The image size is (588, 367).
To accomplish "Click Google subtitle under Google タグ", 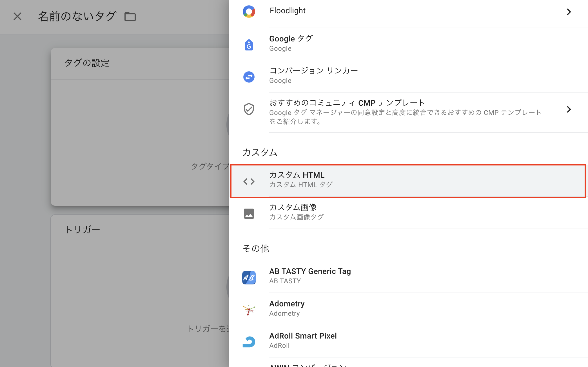I will point(280,48).
